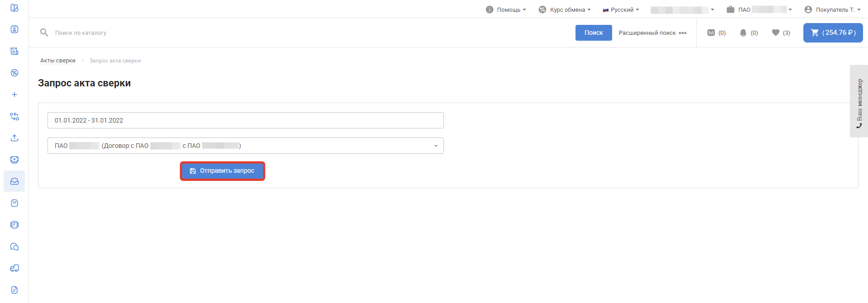Click the Отправить запрос button

click(x=222, y=171)
